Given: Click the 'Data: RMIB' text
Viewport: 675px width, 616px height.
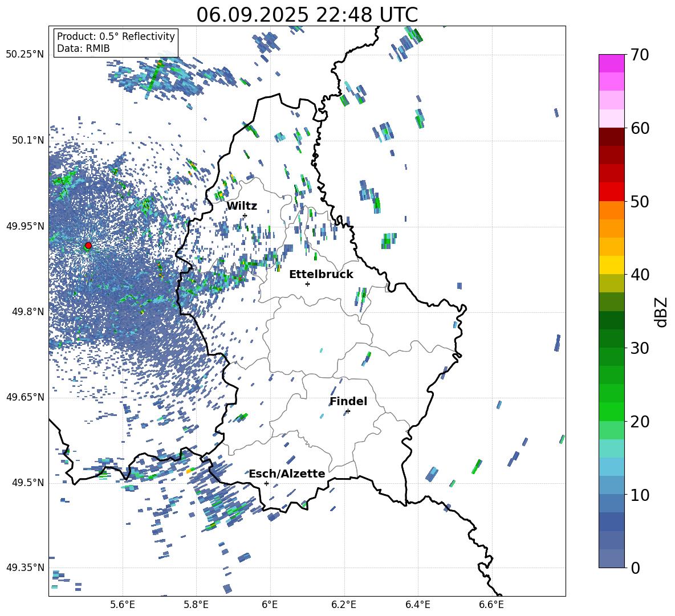Looking at the screenshot, I should click(x=83, y=48).
